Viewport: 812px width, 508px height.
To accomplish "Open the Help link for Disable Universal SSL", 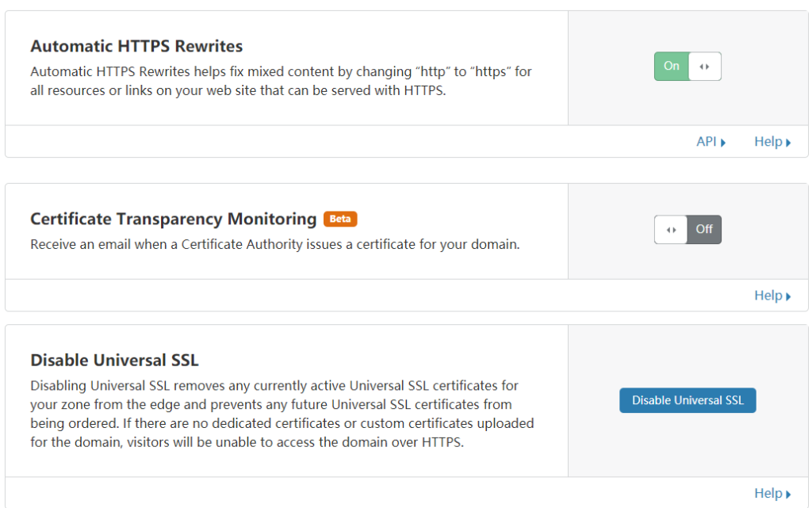I will point(772,494).
